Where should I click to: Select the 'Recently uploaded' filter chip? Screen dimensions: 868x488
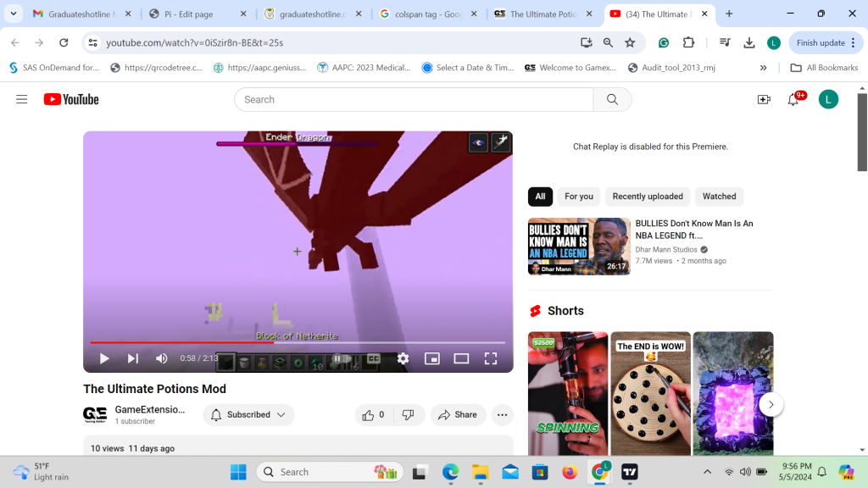[x=648, y=197]
